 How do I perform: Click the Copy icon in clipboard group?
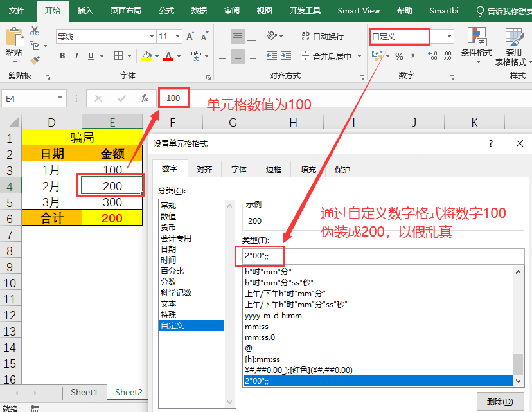[34, 46]
